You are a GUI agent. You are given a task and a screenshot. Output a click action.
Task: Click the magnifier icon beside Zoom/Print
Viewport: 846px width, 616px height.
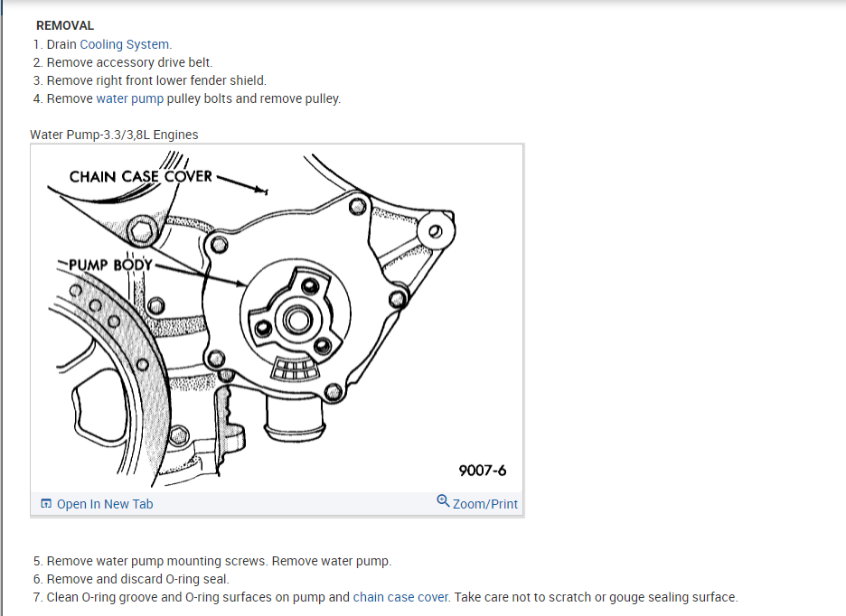coord(443,500)
